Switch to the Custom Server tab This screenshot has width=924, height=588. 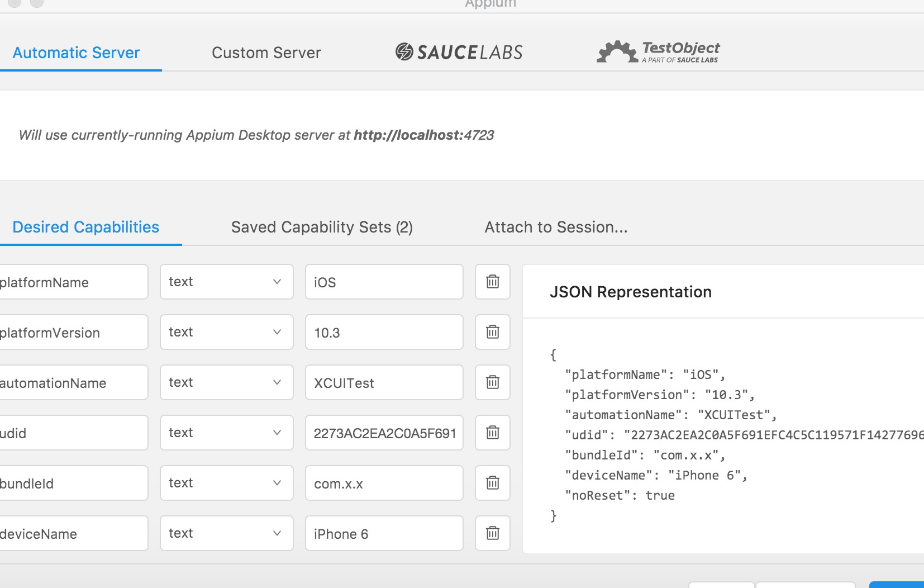[266, 53]
